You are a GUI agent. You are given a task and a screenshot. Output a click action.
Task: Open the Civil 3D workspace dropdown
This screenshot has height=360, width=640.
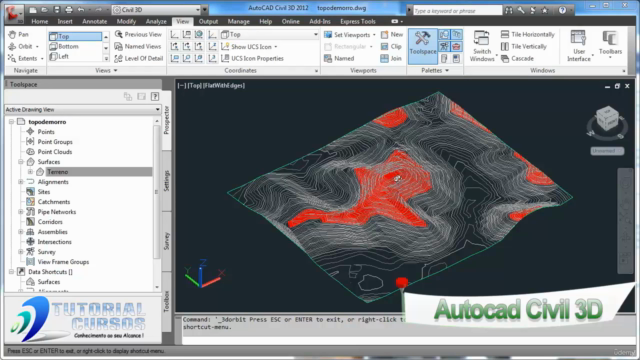[156, 10]
